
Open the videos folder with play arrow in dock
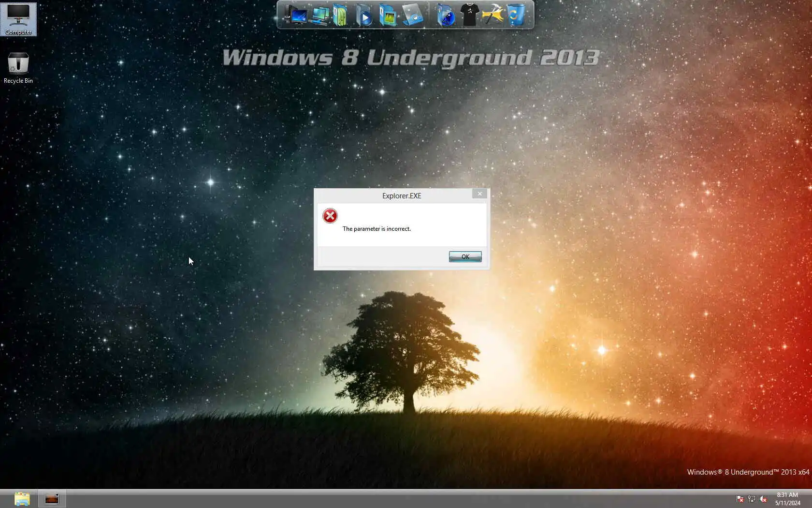(364, 15)
